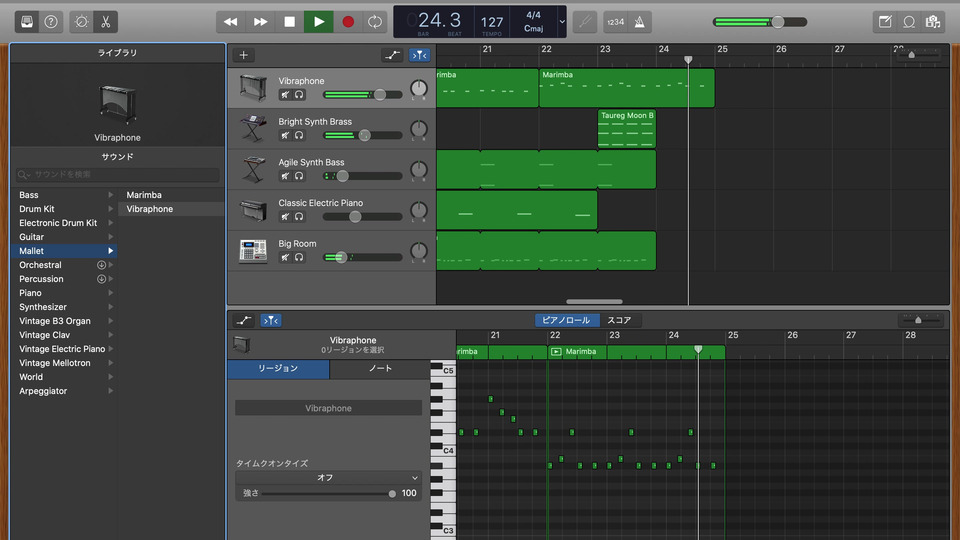The width and height of the screenshot is (960, 540).
Task: Switch to the スコア tab
Action: (x=619, y=320)
